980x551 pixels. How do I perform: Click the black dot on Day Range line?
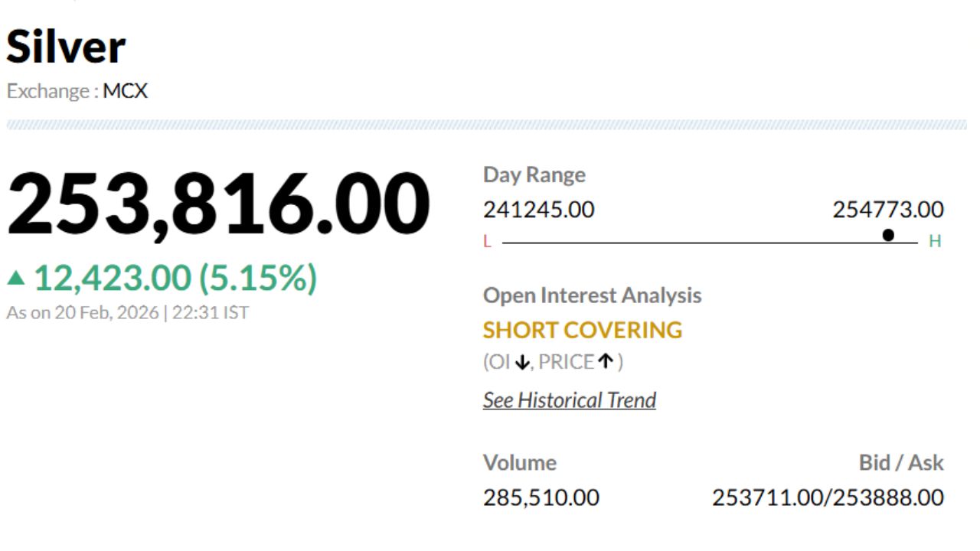(x=888, y=235)
